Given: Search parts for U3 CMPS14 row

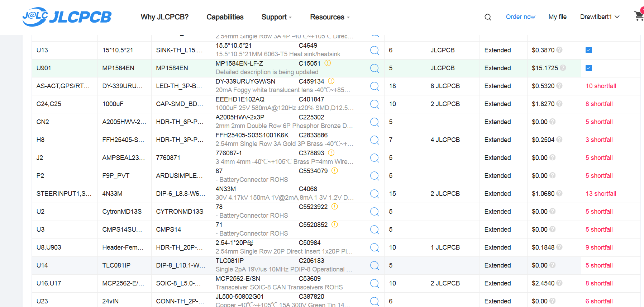Looking at the screenshot, I should [375, 230].
